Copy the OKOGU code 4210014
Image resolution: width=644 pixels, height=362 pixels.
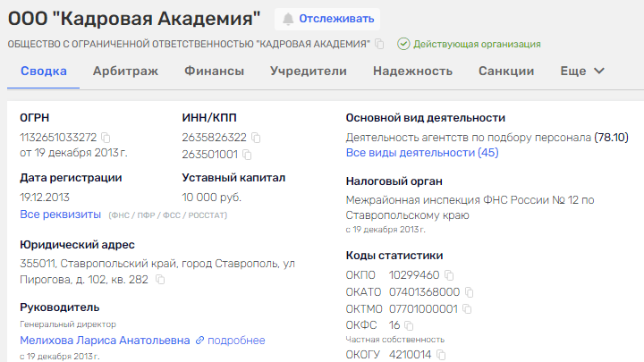click(442, 355)
